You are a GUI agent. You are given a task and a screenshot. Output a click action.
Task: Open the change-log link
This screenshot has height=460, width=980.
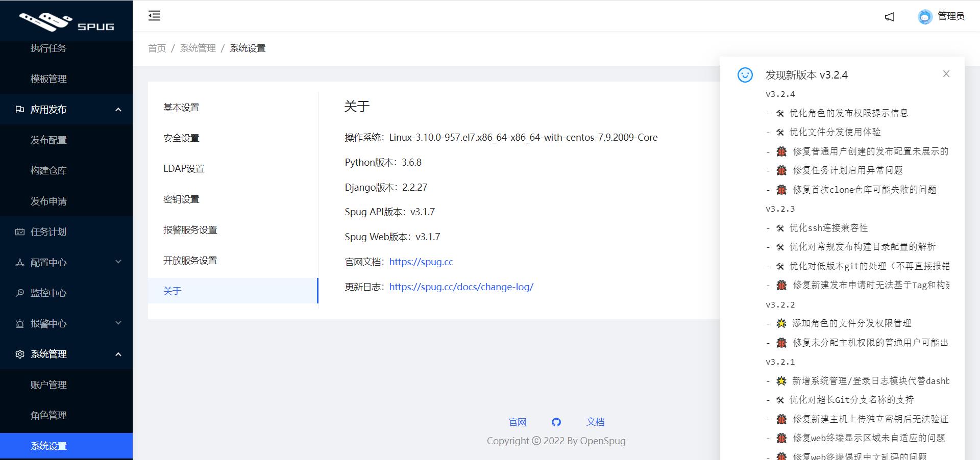pos(461,287)
